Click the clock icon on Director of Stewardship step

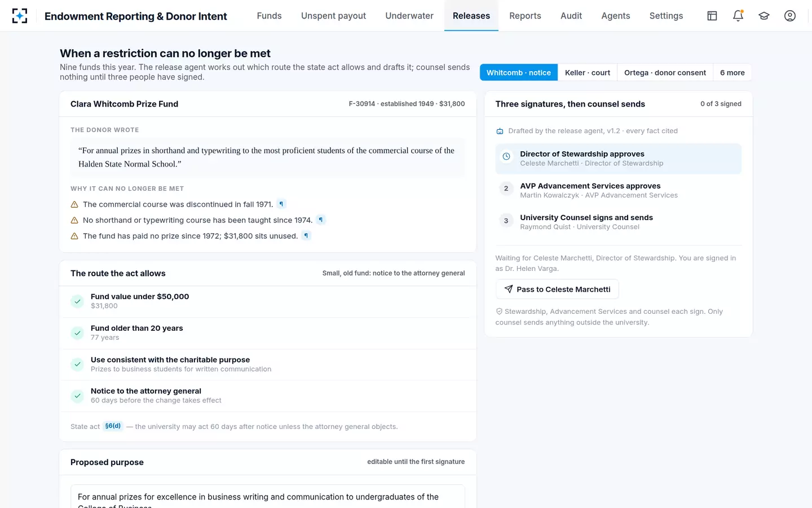click(506, 156)
